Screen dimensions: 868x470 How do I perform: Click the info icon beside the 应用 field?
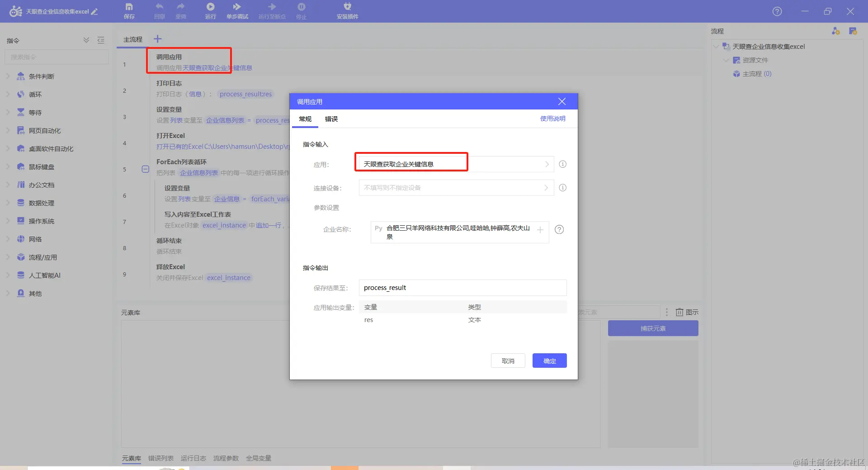[563, 164]
